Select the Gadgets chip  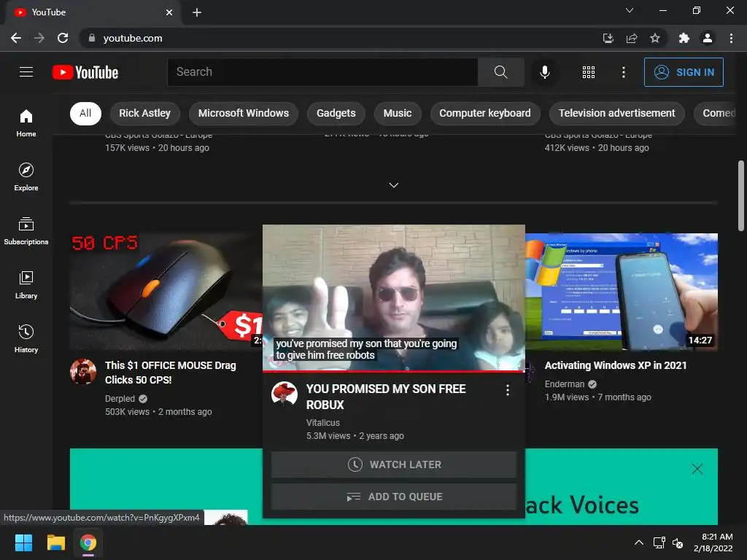point(336,113)
